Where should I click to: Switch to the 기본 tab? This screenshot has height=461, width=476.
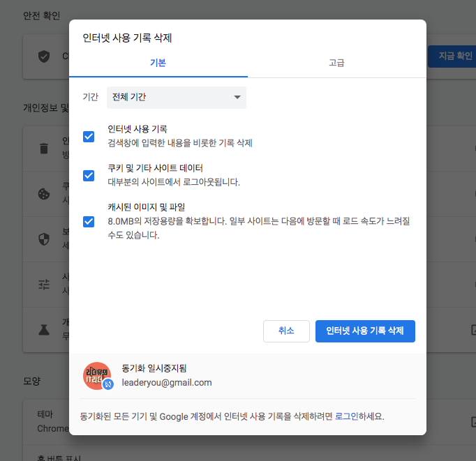pyautogui.click(x=158, y=63)
